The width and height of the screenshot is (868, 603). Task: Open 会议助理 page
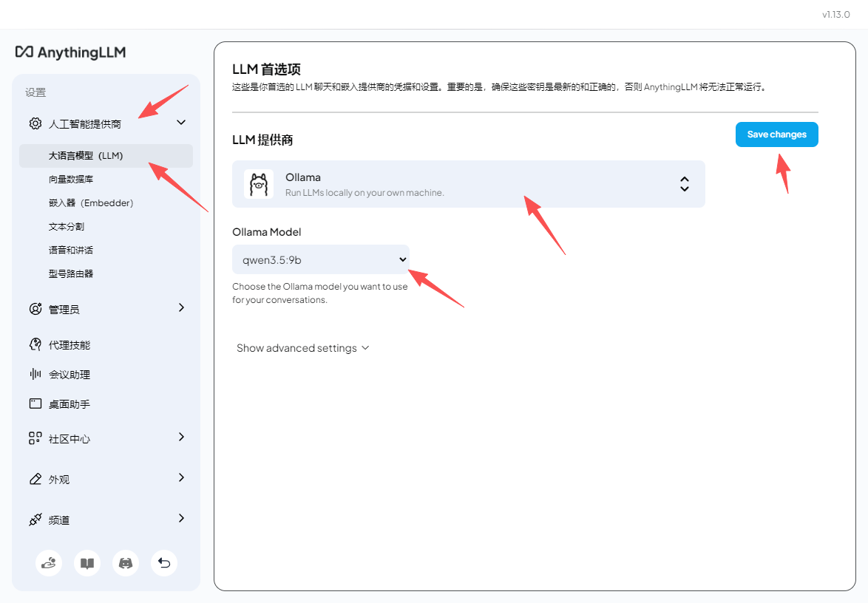(69, 375)
